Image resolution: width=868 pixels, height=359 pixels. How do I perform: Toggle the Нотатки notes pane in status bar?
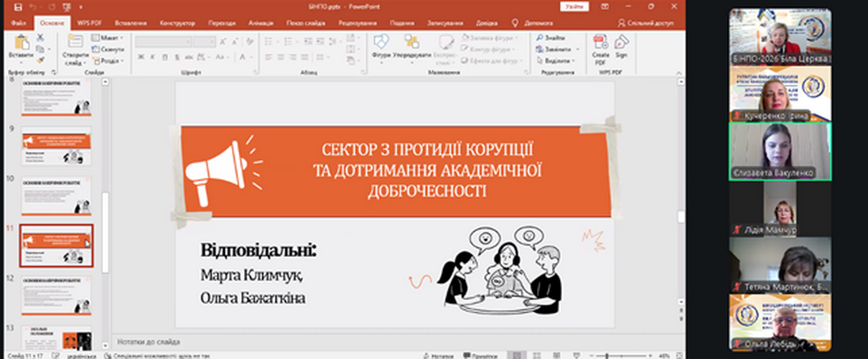point(438,355)
